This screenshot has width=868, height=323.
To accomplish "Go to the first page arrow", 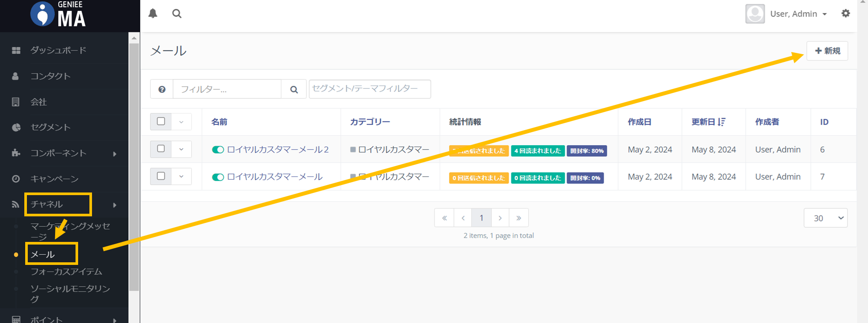I will coord(444,218).
